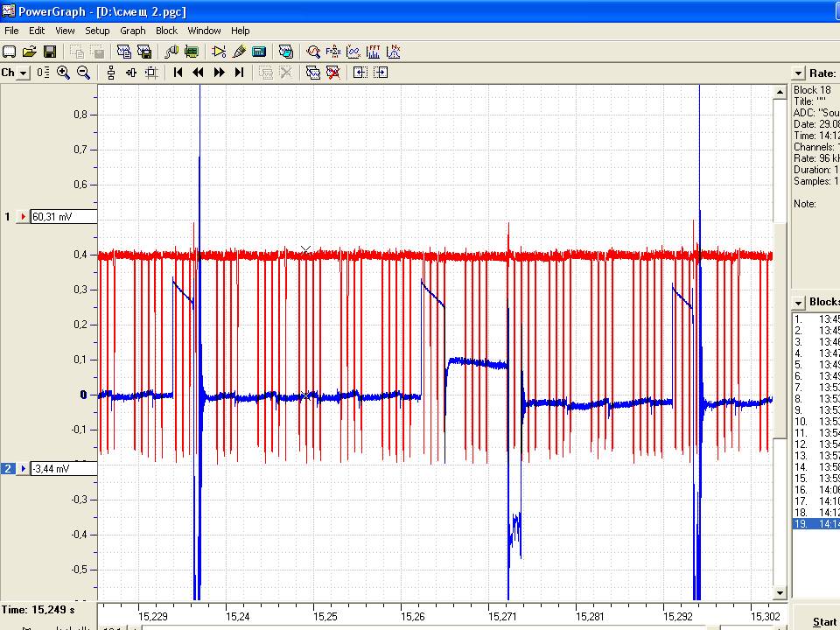Click the Start button
The width and height of the screenshot is (840, 630).
(824, 621)
